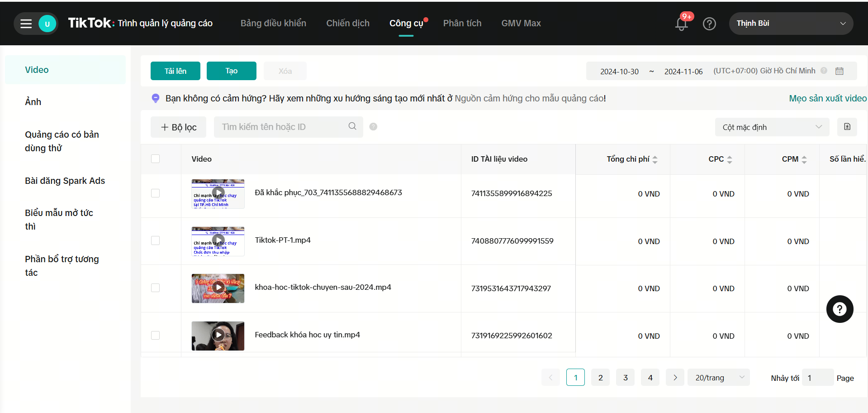
Task: Play the Tiktok-PT-1.mp4 video thumbnail
Action: pos(218,241)
